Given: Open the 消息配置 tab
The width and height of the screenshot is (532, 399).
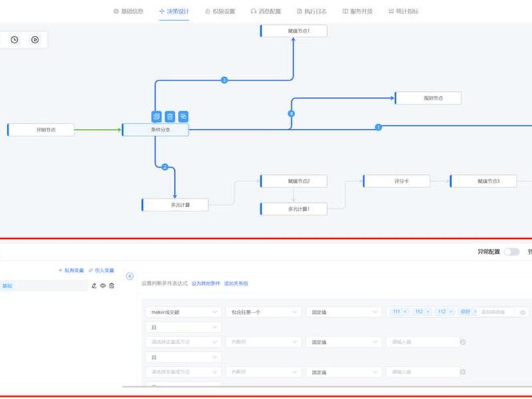Looking at the screenshot, I should pos(265,11).
